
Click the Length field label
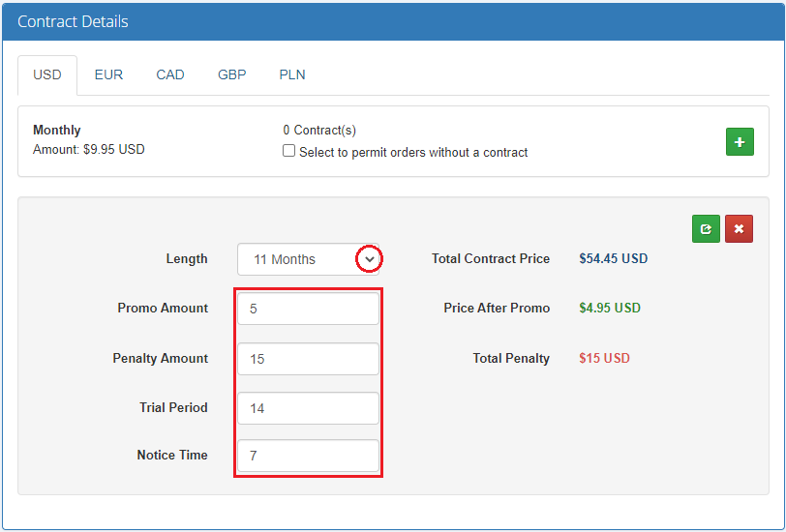click(187, 259)
